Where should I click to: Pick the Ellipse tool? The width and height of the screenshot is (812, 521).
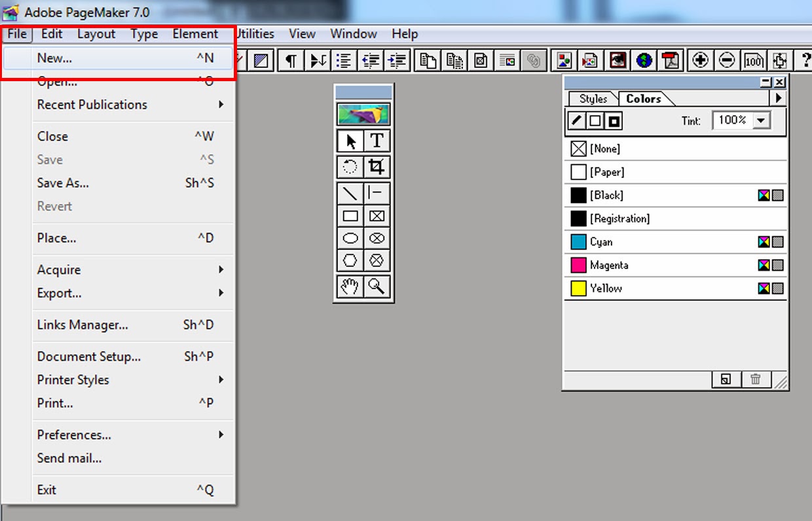(x=350, y=238)
